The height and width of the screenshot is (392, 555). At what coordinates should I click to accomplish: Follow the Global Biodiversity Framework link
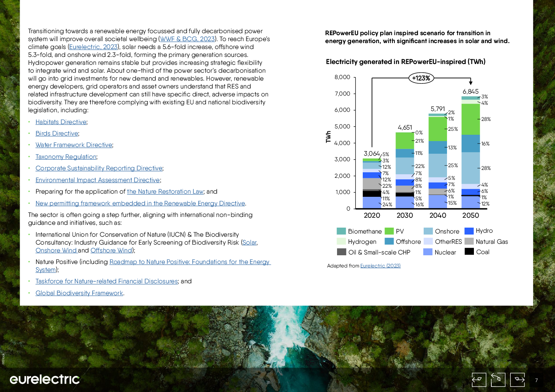pyautogui.click(x=79, y=293)
